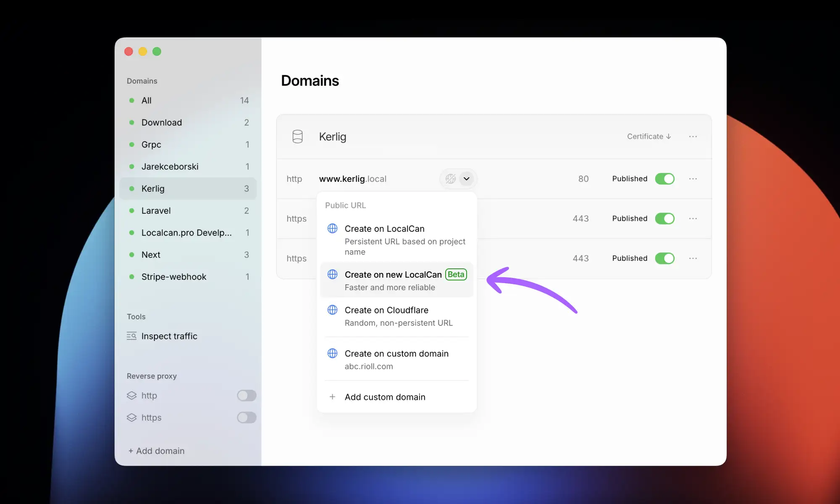Click globe icon beside Create on LocalCan
The image size is (840, 504).
pyautogui.click(x=332, y=228)
